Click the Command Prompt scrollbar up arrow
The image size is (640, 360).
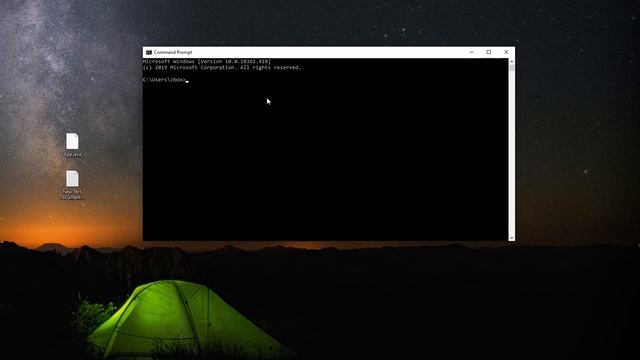[511, 61]
